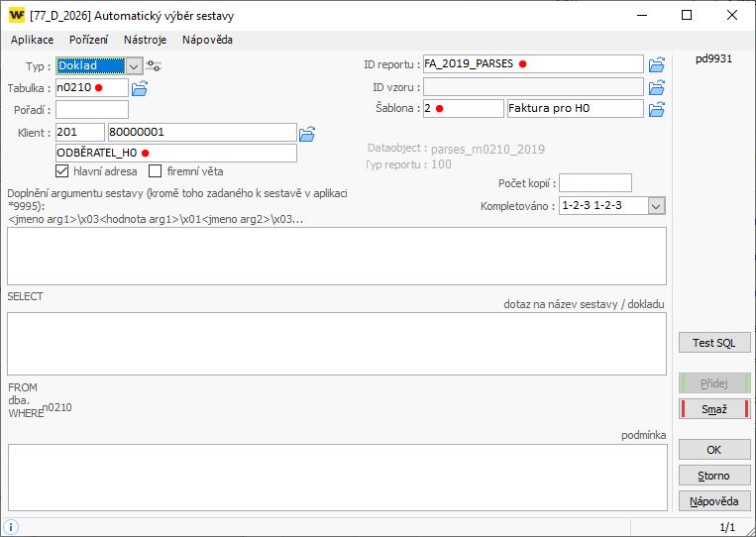Screen dimensions: 756x537
Task: Expand the Typ dropdown showing Doklad
Action: [134, 65]
